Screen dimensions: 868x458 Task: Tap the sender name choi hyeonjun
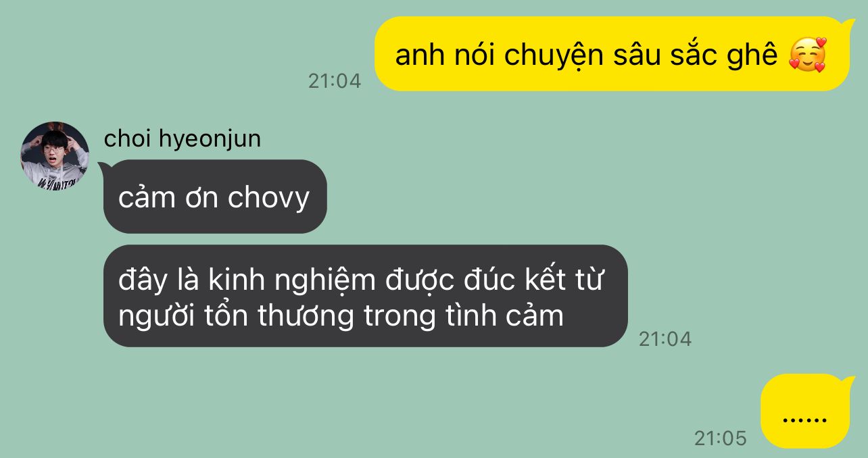183,139
